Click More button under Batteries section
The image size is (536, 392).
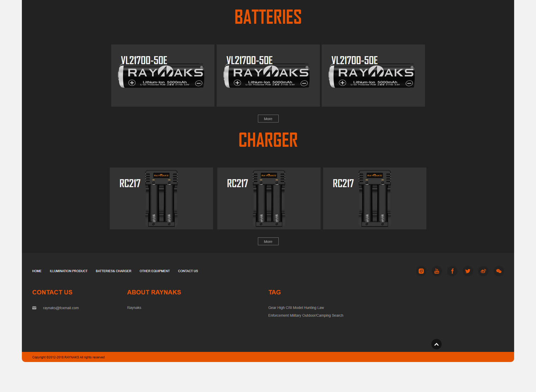click(268, 119)
